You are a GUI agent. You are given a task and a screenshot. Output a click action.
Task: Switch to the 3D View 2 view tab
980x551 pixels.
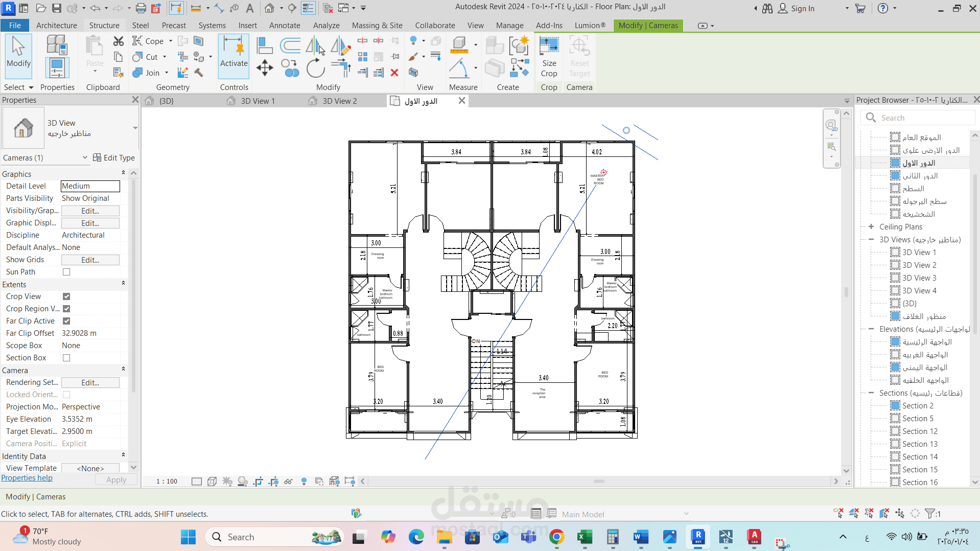pos(339,101)
